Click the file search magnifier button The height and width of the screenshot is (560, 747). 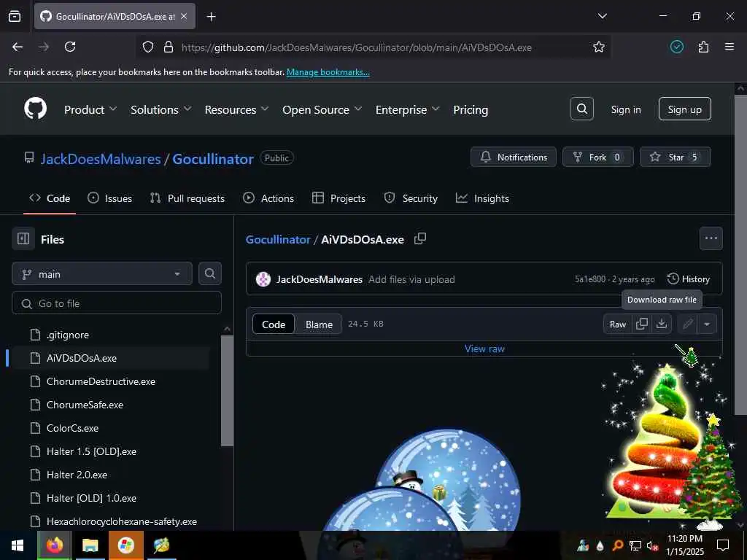[x=209, y=273]
